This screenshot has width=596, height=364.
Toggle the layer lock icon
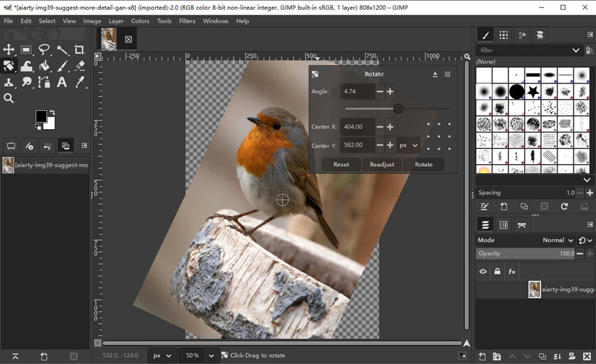point(497,271)
